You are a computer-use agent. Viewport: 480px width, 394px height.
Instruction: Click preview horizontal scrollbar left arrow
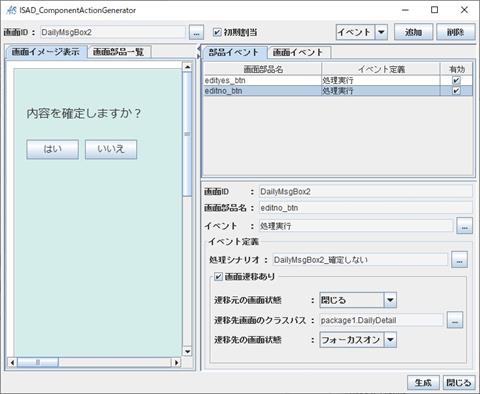point(12,362)
